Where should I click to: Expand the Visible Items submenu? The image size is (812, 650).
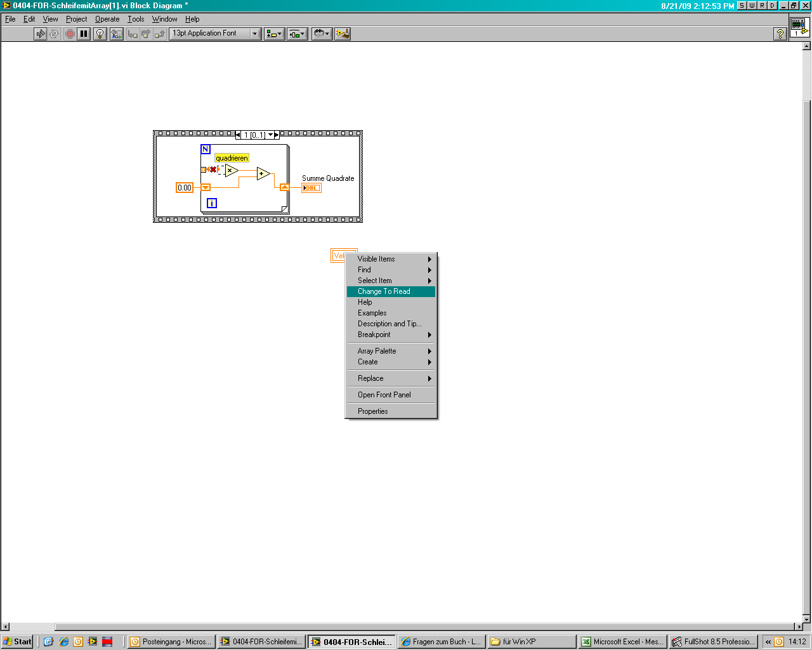(391, 259)
